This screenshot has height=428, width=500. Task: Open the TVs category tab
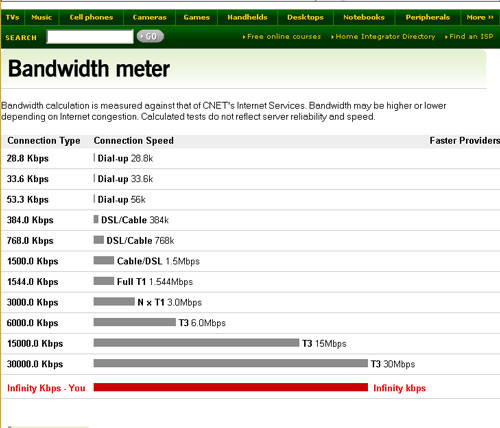(12, 17)
